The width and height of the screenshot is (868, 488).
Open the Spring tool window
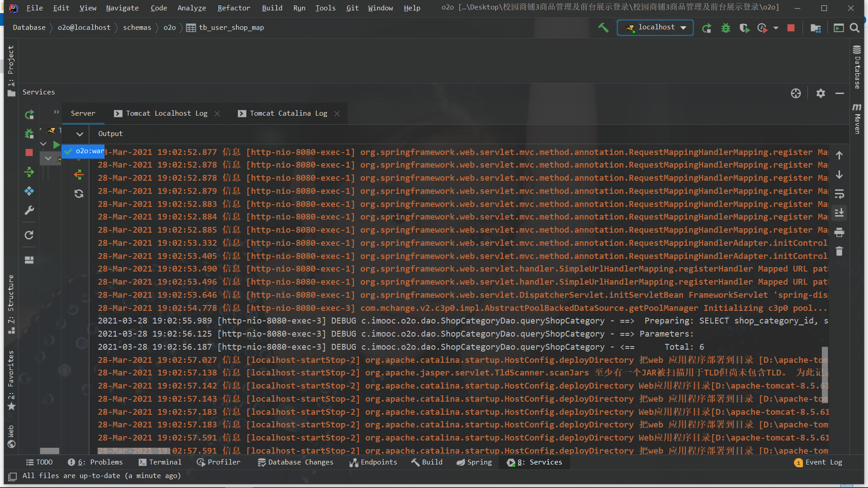click(x=474, y=462)
